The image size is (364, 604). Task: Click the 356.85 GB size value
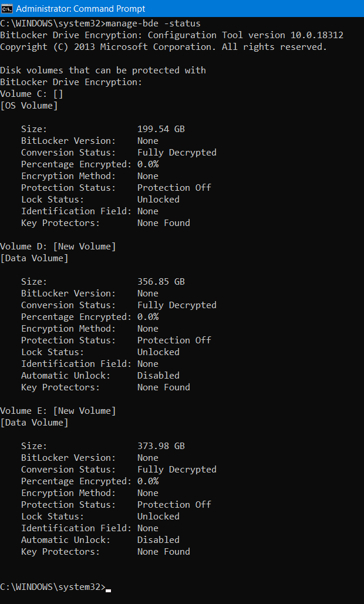[161, 282]
